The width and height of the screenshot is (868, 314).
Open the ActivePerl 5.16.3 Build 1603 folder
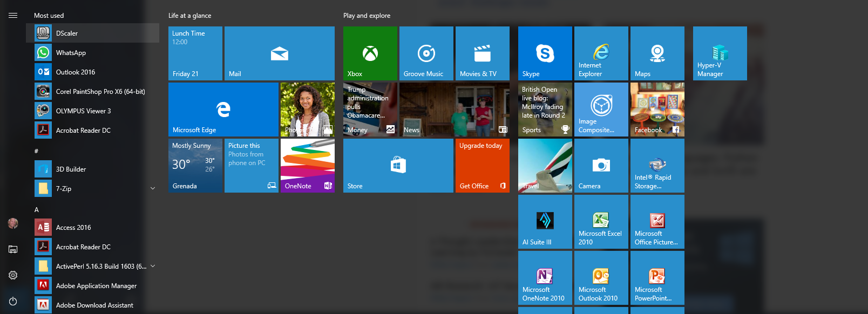pos(92,266)
